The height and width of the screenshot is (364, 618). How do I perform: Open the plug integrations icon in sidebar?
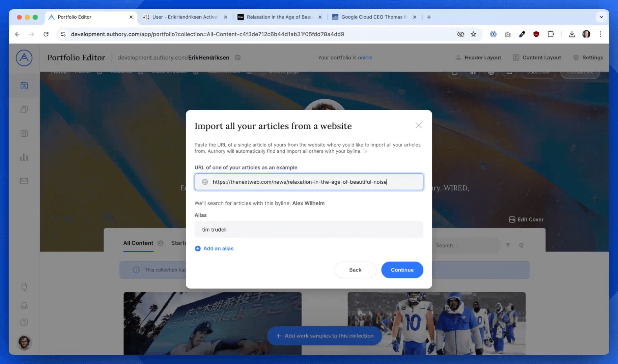pyautogui.click(x=24, y=287)
